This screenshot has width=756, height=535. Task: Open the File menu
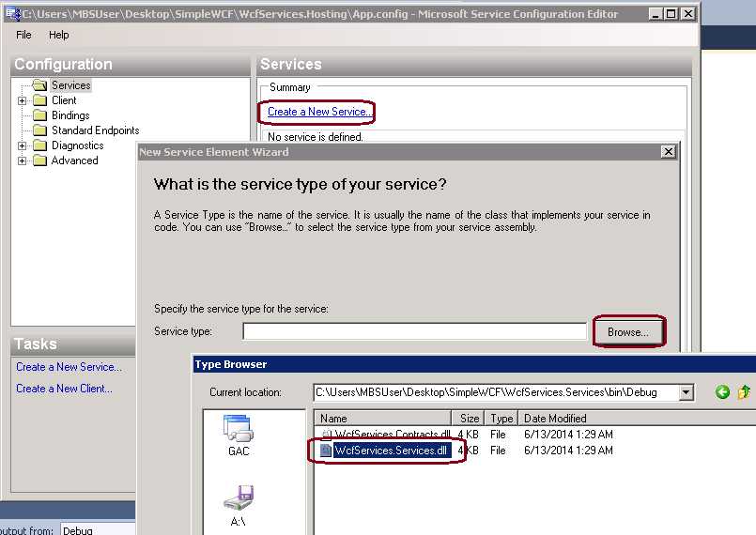[x=23, y=35]
